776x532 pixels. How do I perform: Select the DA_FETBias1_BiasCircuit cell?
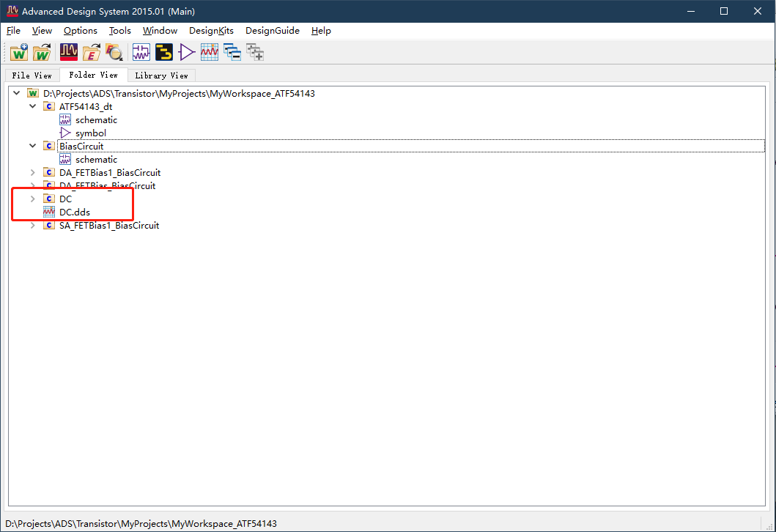[x=110, y=172]
